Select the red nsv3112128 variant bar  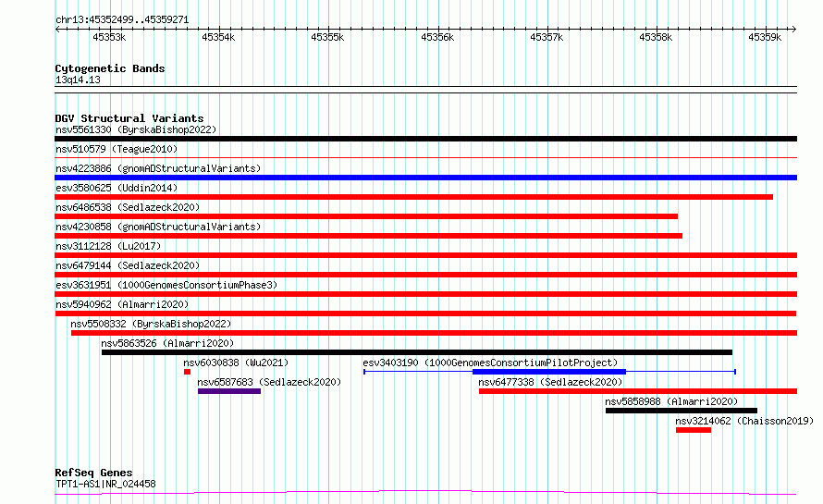[x=425, y=255]
